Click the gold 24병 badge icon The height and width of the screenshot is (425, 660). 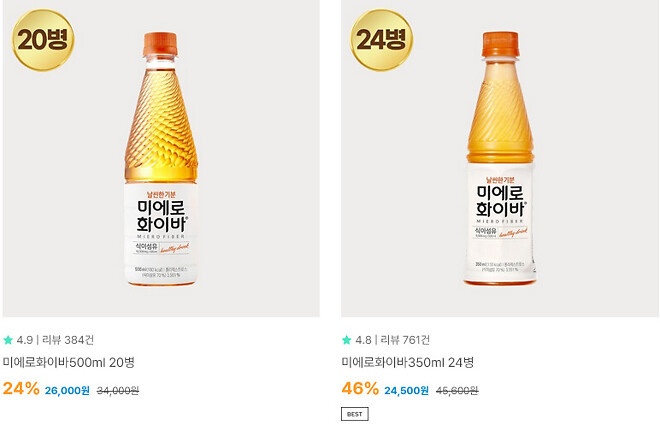coord(381,40)
